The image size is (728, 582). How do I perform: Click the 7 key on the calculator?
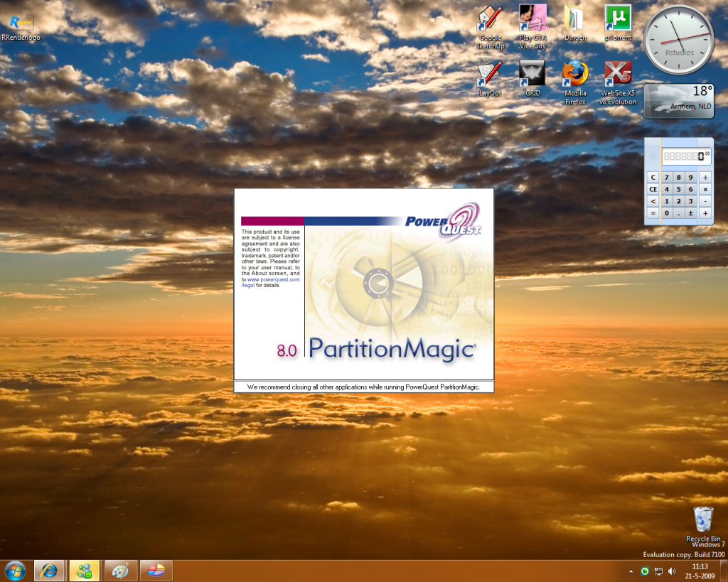click(667, 177)
